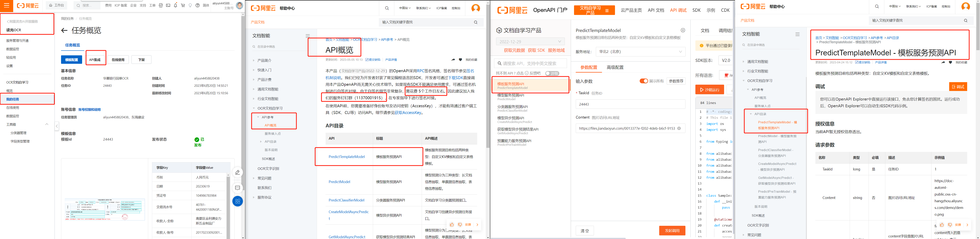Open the chat message floating icon in console

tap(237, 188)
